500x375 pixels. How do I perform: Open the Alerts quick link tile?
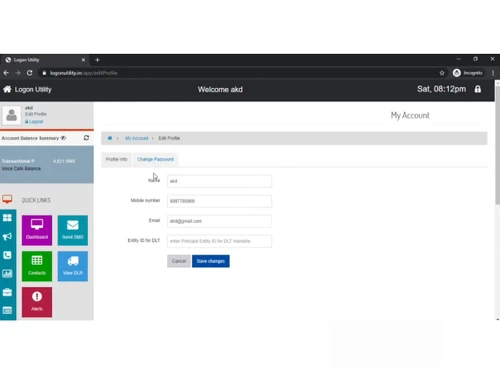coord(37,302)
